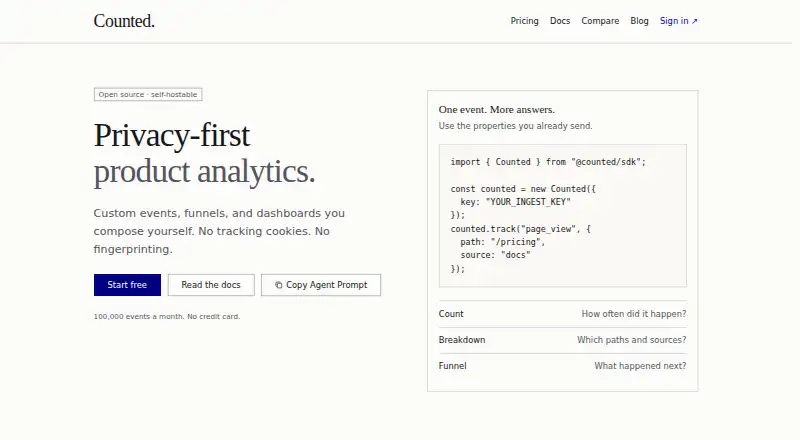
Task: Go to the Compare page
Action: coord(600,21)
